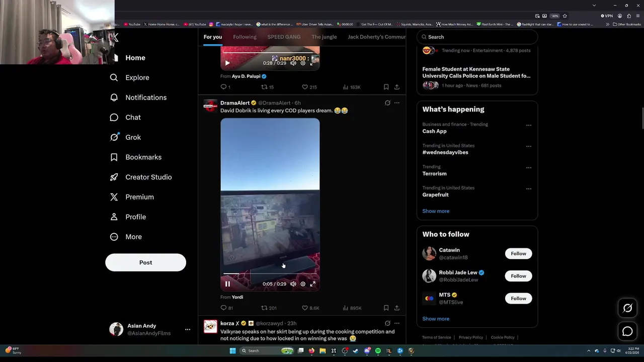The height and width of the screenshot is (362, 644).
Task: Share the DramaAlert post
Action: (397, 308)
